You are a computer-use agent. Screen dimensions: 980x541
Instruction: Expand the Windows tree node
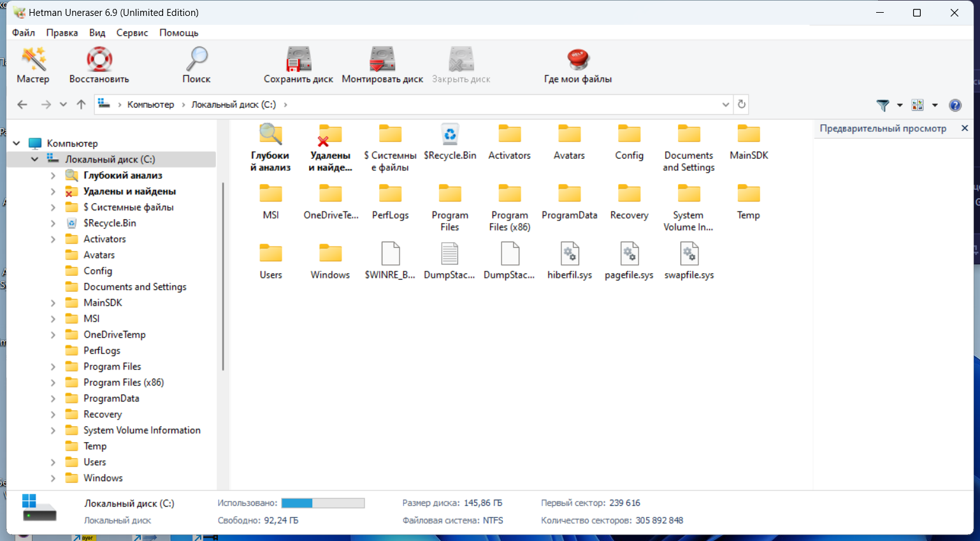coord(53,478)
